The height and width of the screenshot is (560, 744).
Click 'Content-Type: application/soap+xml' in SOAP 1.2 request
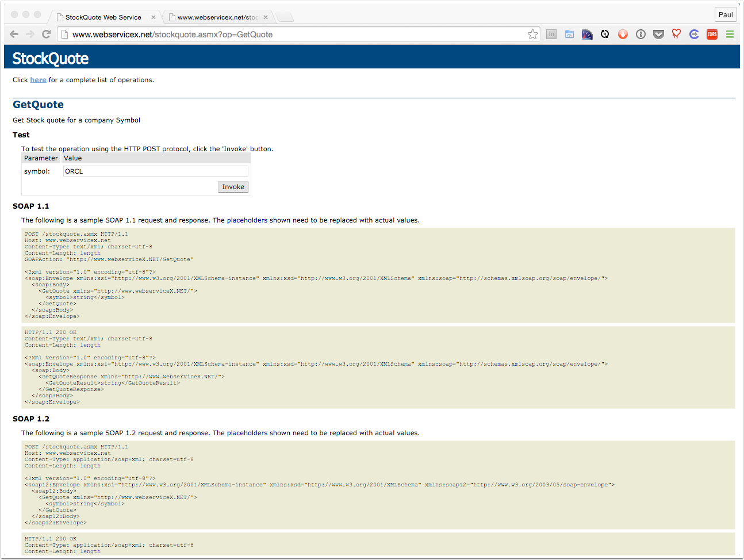pos(109,459)
